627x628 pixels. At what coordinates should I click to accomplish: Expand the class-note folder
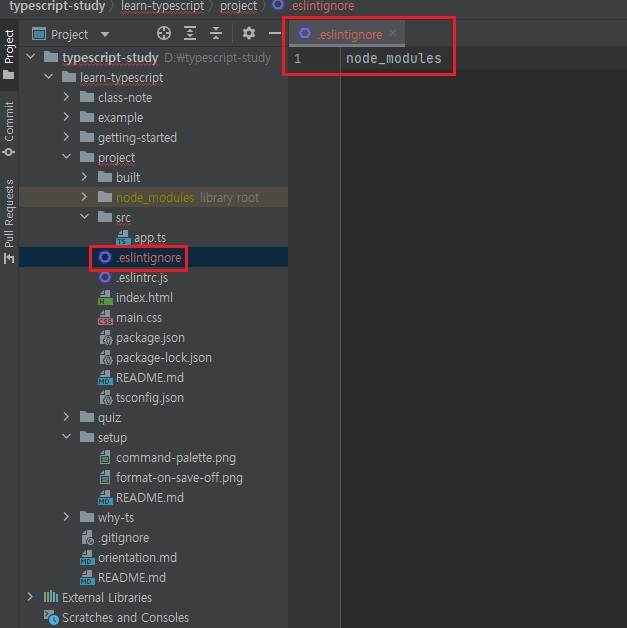point(66,97)
